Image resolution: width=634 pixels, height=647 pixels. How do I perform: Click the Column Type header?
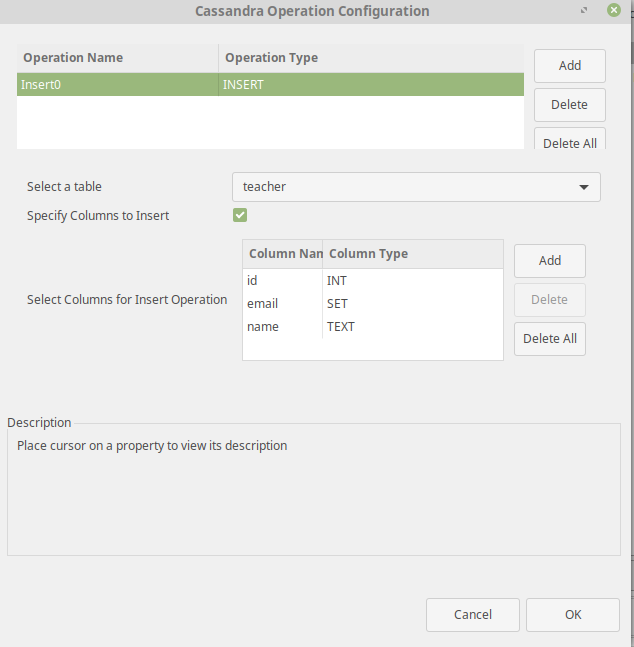(413, 254)
